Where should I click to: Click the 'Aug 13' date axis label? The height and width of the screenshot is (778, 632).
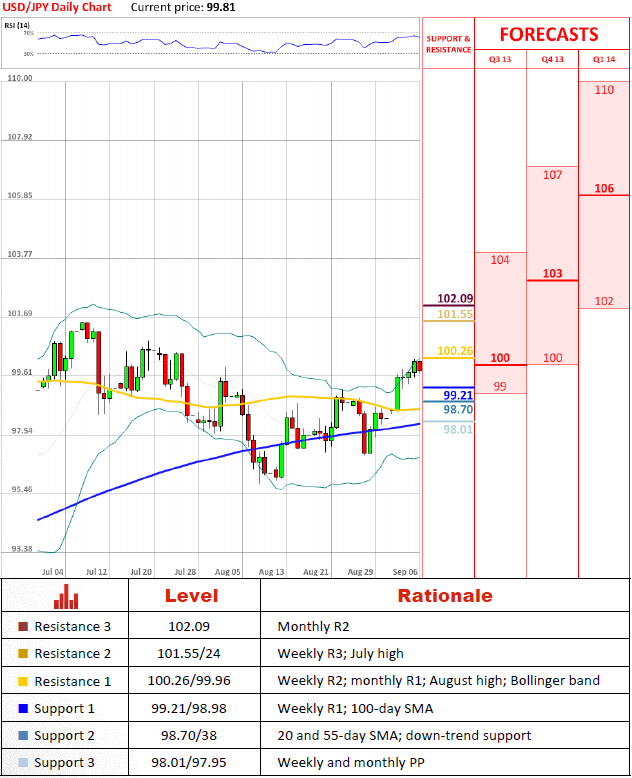[271, 572]
